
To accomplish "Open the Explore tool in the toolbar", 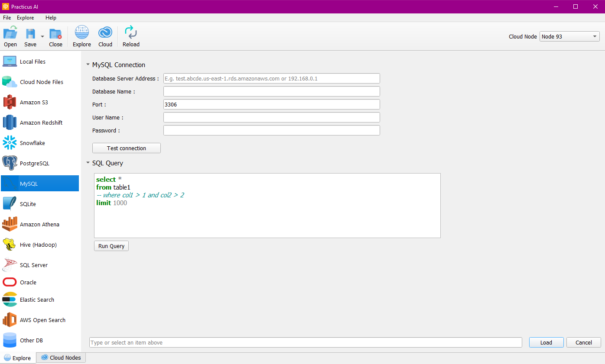I will click(x=81, y=35).
